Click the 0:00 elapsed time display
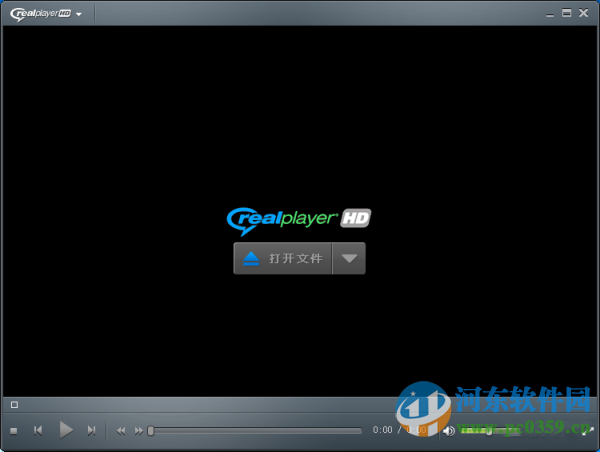 click(383, 430)
